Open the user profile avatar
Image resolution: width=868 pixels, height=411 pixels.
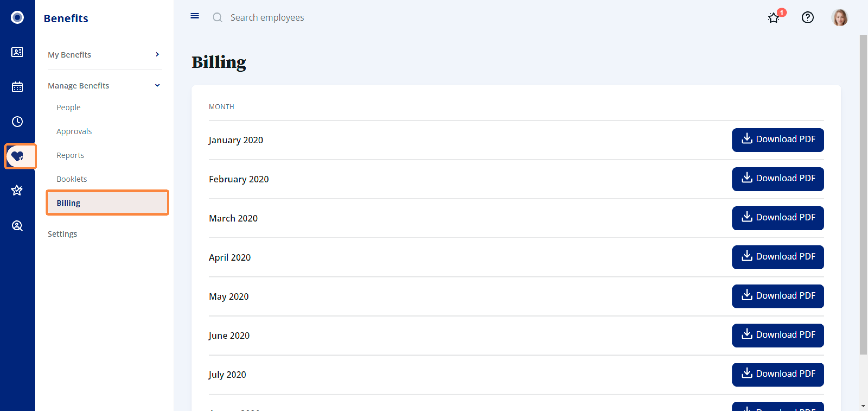(x=840, y=17)
